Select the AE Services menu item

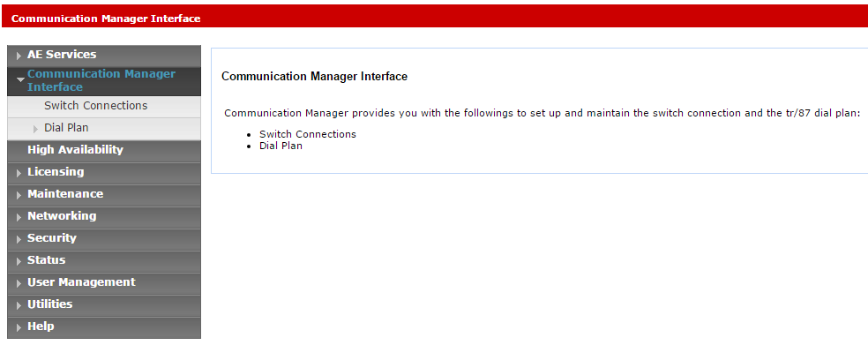62,55
